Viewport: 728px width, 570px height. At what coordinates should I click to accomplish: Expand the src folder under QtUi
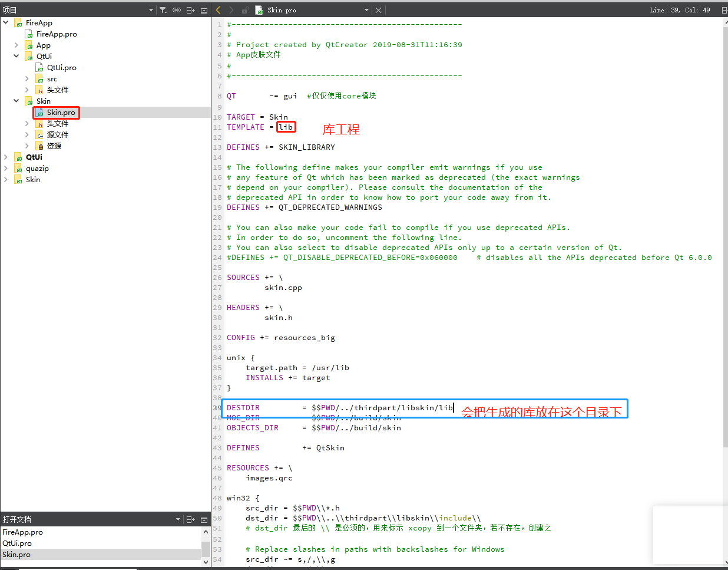27,78
